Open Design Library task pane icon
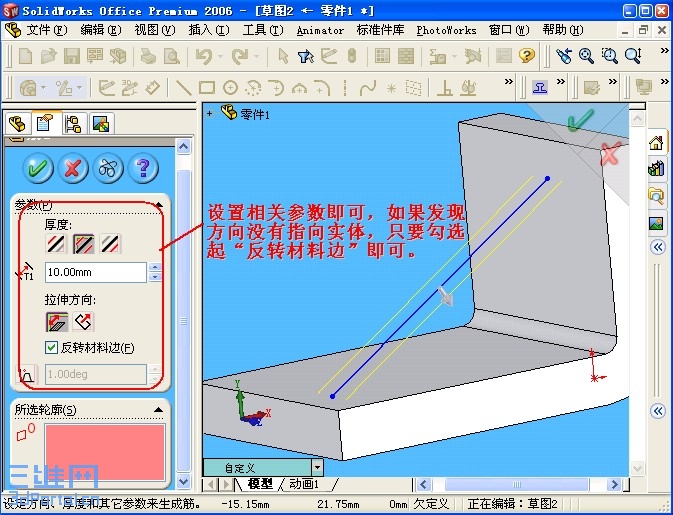The width and height of the screenshot is (673, 515). (656, 169)
